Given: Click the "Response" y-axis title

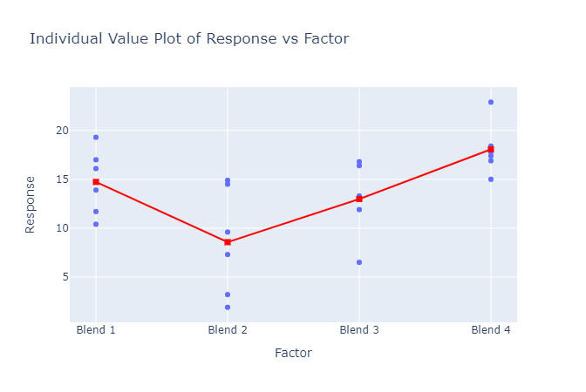Looking at the screenshot, I should pos(31,204).
